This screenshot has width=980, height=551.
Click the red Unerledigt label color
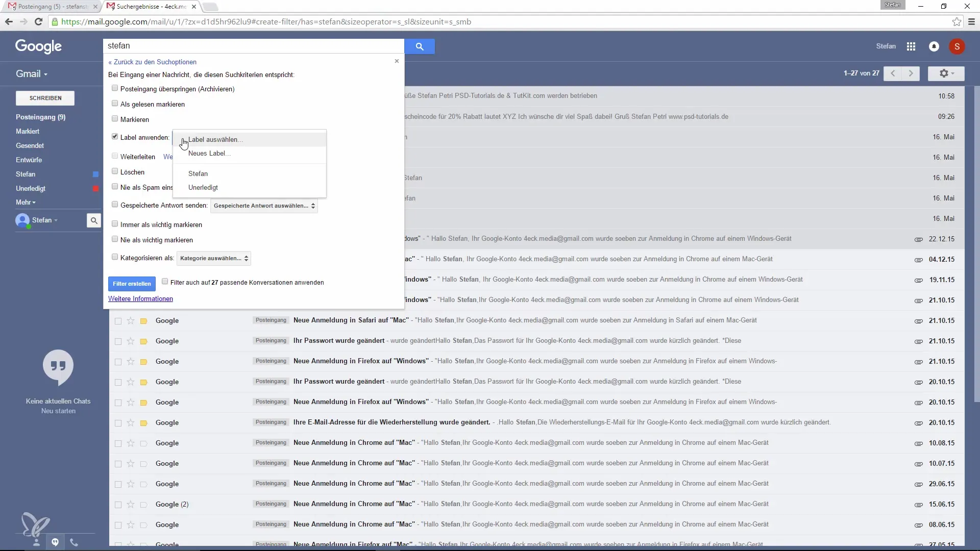click(x=95, y=189)
